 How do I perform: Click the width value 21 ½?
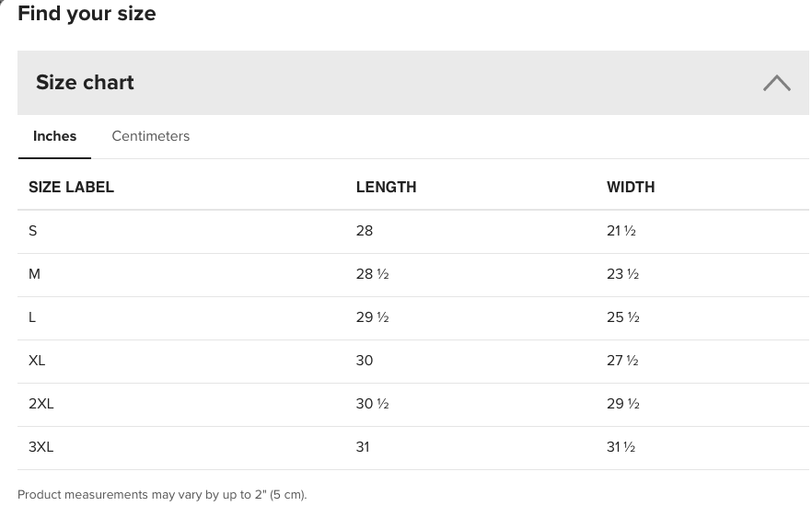click(x=621, y=231)
